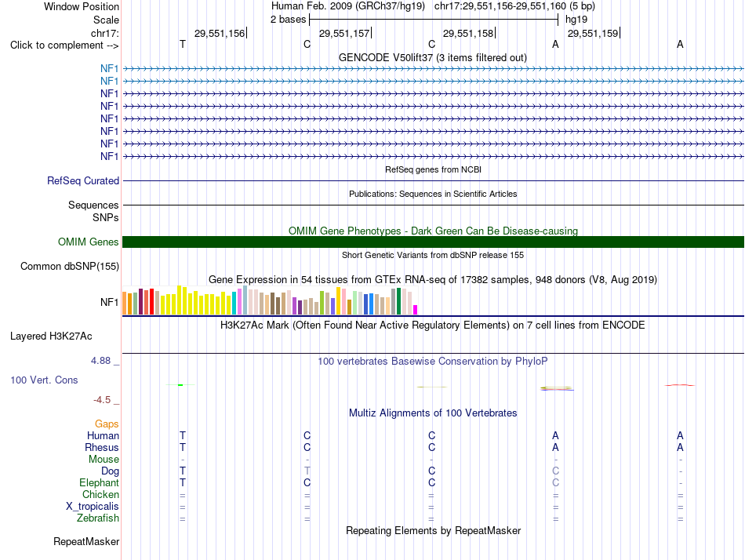Viewport: 745px width, 560px height.
Task: Click the 'Click to complement -->' label
Action: pos(64,45)
